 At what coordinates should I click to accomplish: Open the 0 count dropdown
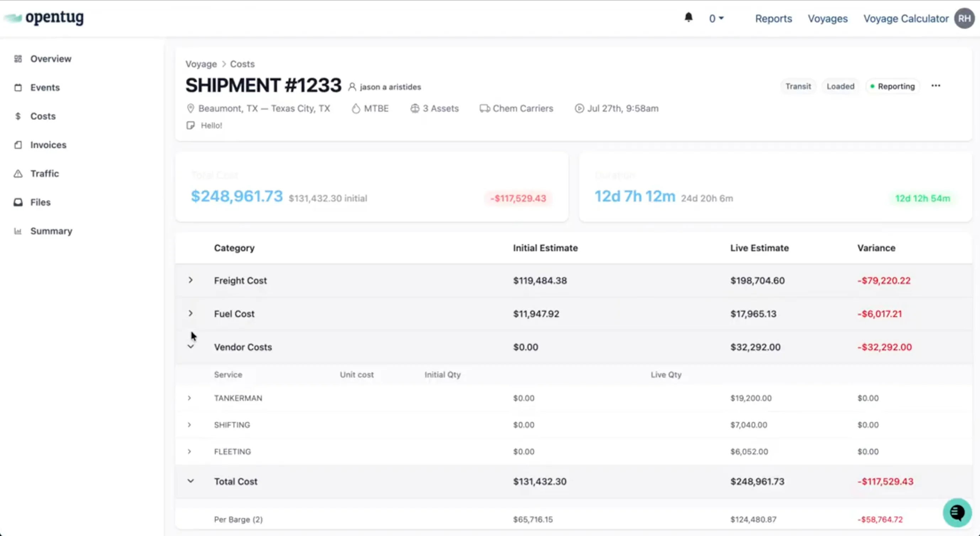(x=716, y=18)
